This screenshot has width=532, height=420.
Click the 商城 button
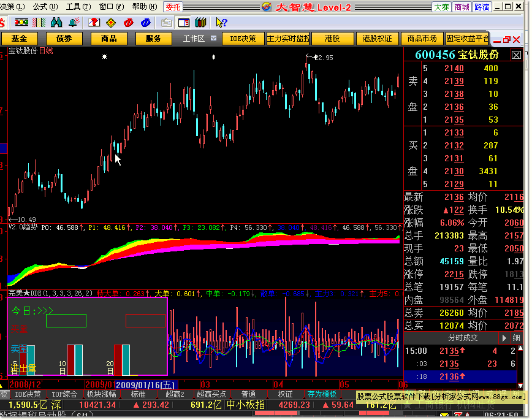(462, 7)
